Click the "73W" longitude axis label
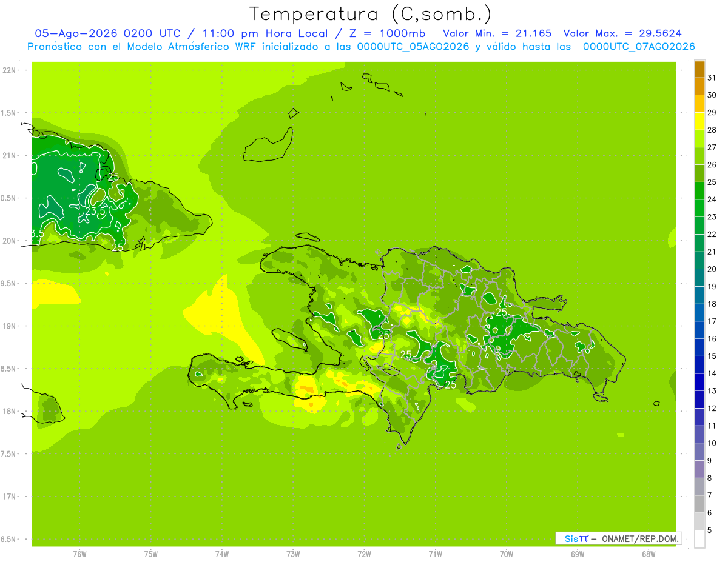The image size is (728, 562). pos(293,554)
